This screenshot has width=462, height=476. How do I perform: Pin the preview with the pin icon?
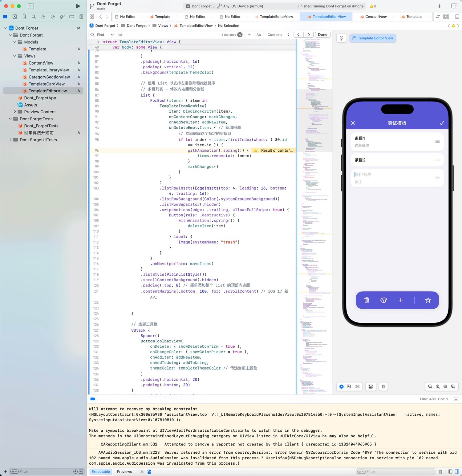point(342,38)
